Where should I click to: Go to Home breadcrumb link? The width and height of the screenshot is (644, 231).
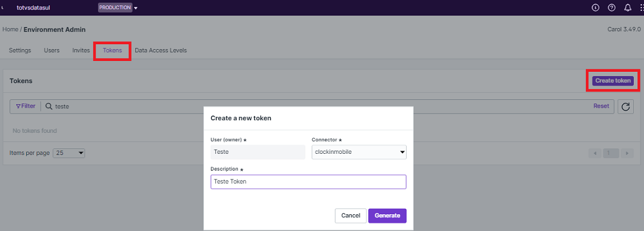point(10,29)
